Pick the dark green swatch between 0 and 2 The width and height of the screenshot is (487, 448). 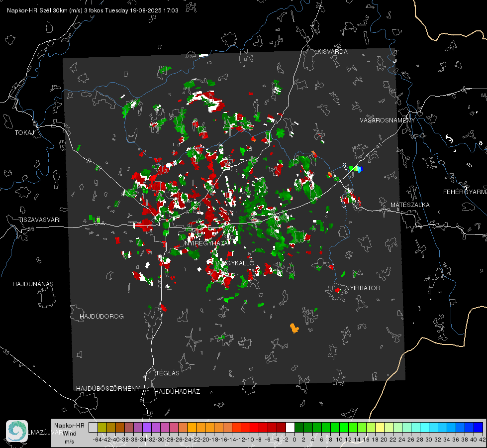tap(299, 428)
